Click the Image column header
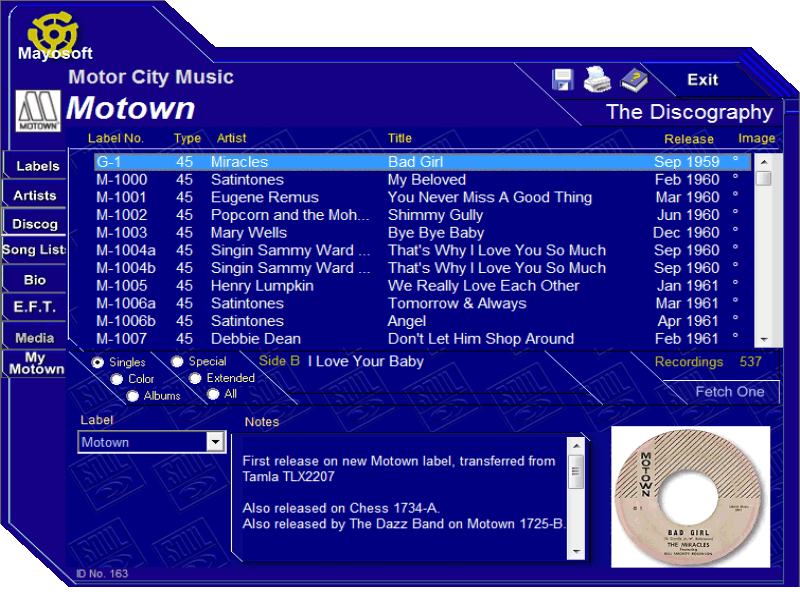Screen dimensions: 800x600 tap(756, 138)
